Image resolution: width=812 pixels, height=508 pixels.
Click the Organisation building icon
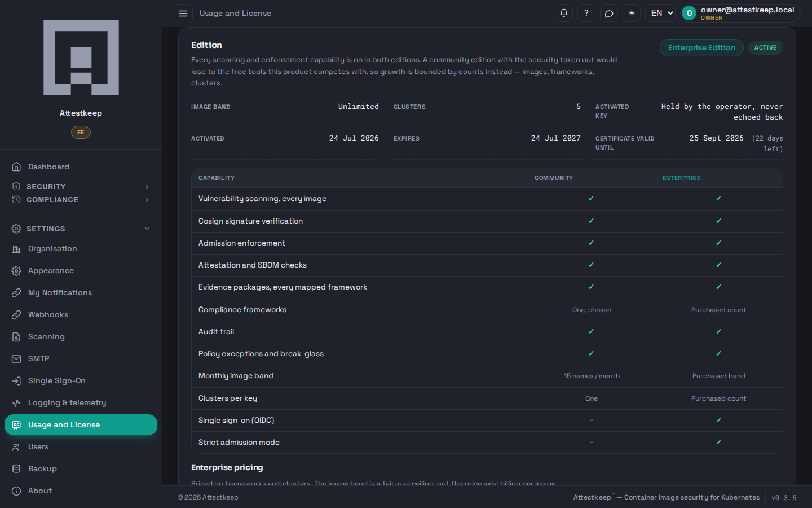pos(16,249)
